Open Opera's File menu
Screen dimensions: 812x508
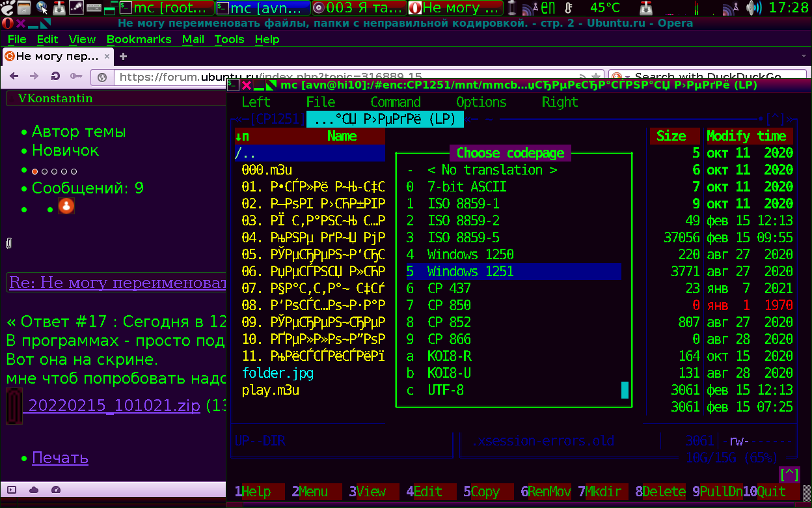[x=17, y=39]
